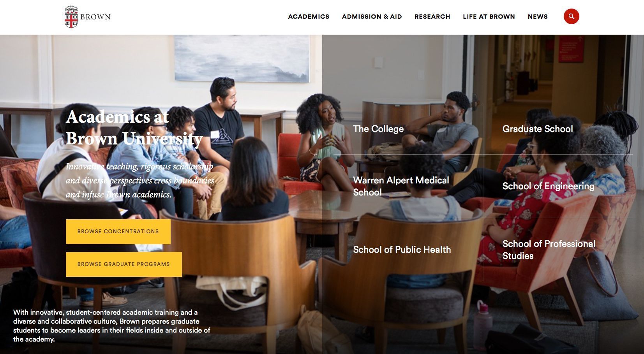Click the italic tagline about innovative teaching
This screenshot has height=354, width=644.
140,180
